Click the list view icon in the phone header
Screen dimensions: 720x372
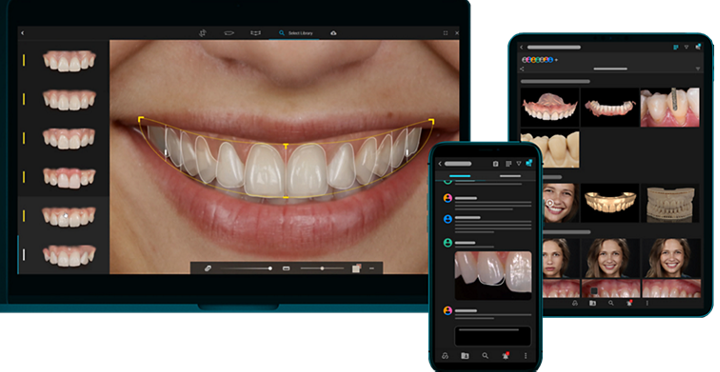[x=508, y=164]
